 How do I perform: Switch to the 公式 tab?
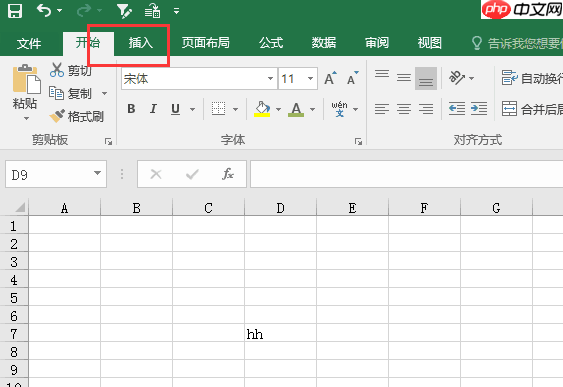click(271, 43)
